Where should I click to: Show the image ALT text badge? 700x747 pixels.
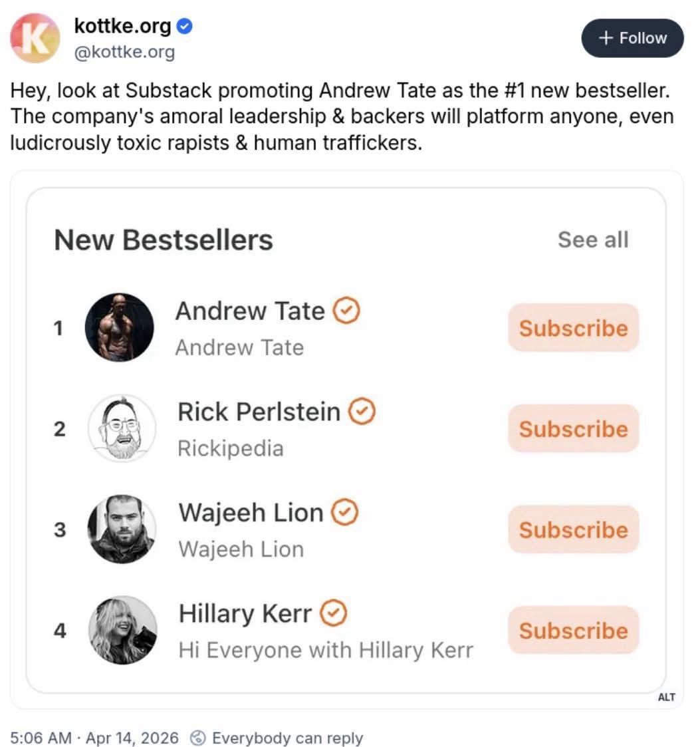point(667,697)
